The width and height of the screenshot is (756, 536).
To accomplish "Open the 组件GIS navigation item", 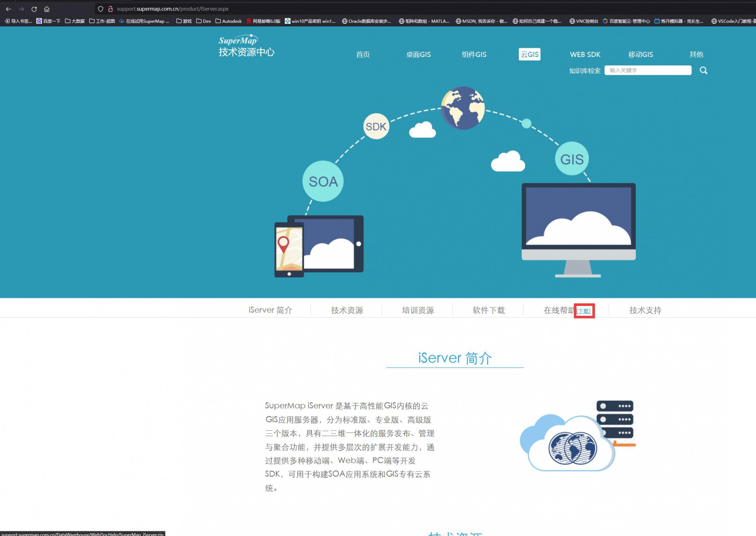I will [474, 55].
